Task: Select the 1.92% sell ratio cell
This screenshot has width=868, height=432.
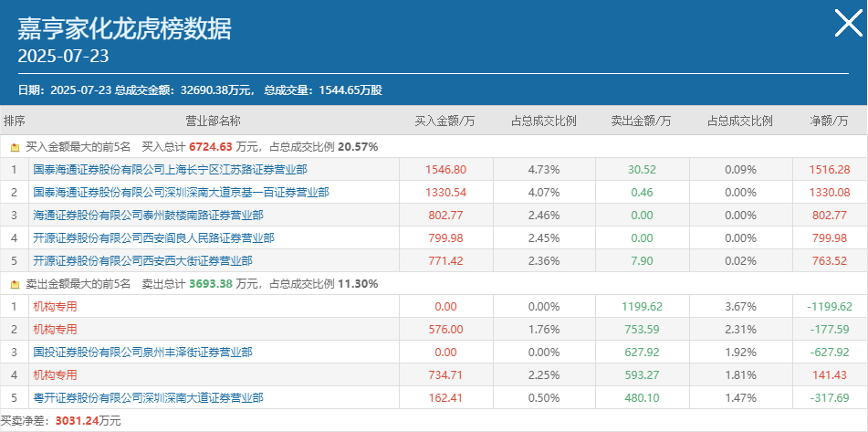Action: pos(741,352)
